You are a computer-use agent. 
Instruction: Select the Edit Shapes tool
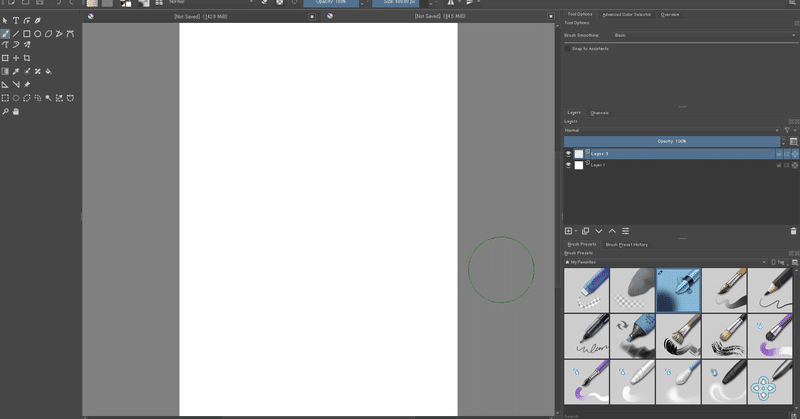coord(27,21)
